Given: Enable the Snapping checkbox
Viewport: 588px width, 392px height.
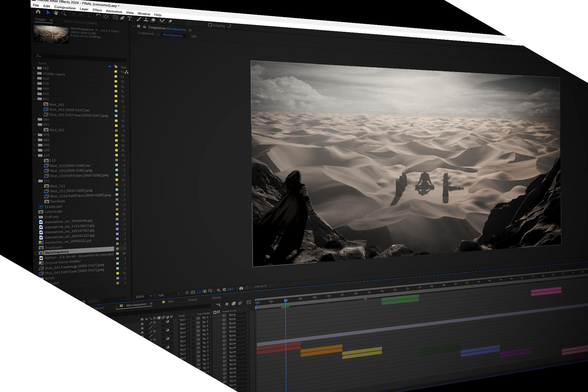Looking at the screenshot, I should 210,25.
